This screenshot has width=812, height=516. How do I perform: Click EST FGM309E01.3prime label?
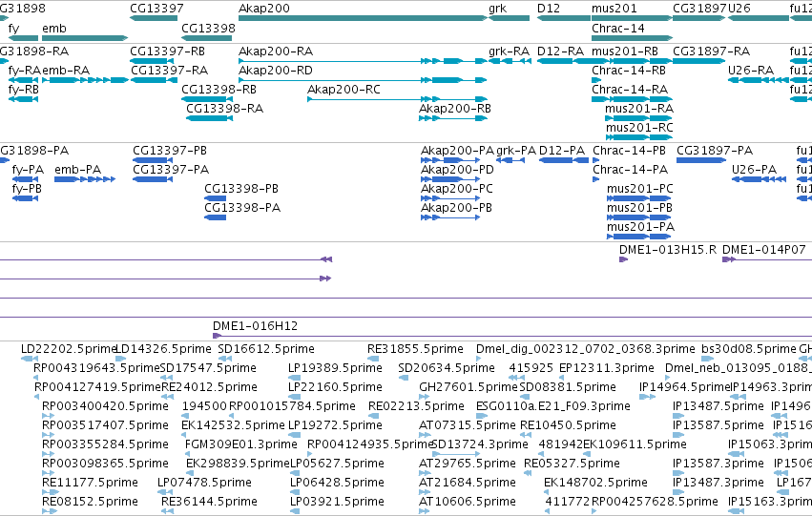point(241,444)
